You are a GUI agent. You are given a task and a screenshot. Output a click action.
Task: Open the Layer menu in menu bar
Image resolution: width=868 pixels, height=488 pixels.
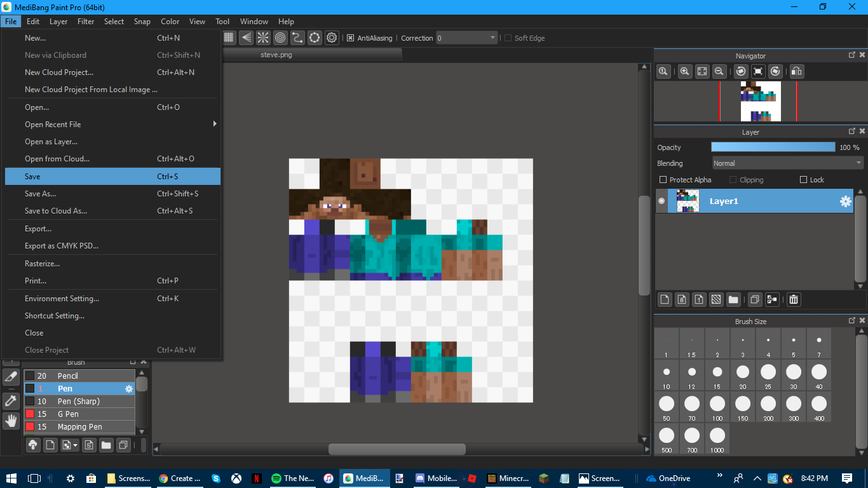pyautogui.click(x=58, y=21)
